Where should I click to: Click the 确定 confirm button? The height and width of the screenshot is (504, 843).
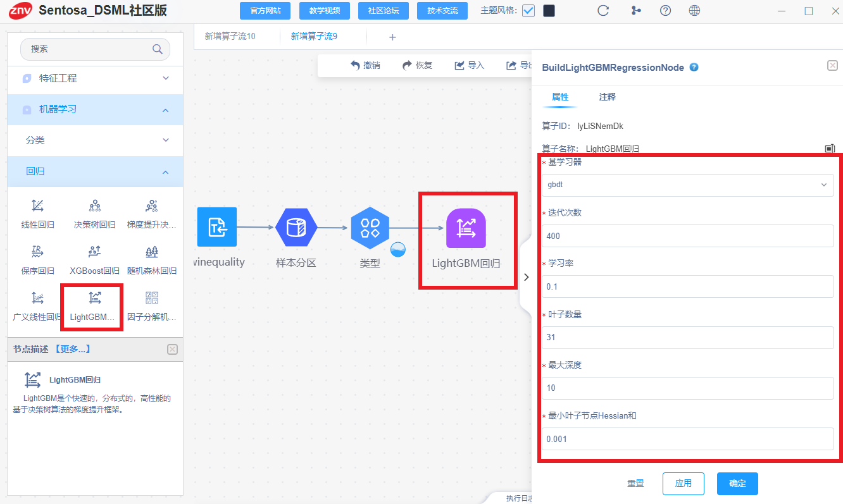737,484
